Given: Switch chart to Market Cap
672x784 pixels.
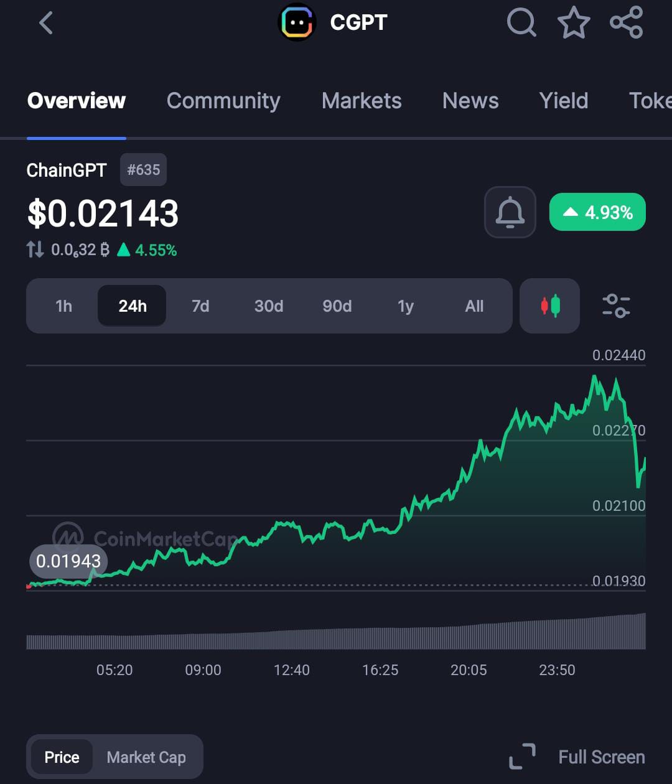Looking at the screenshot, I should [146, 757].
